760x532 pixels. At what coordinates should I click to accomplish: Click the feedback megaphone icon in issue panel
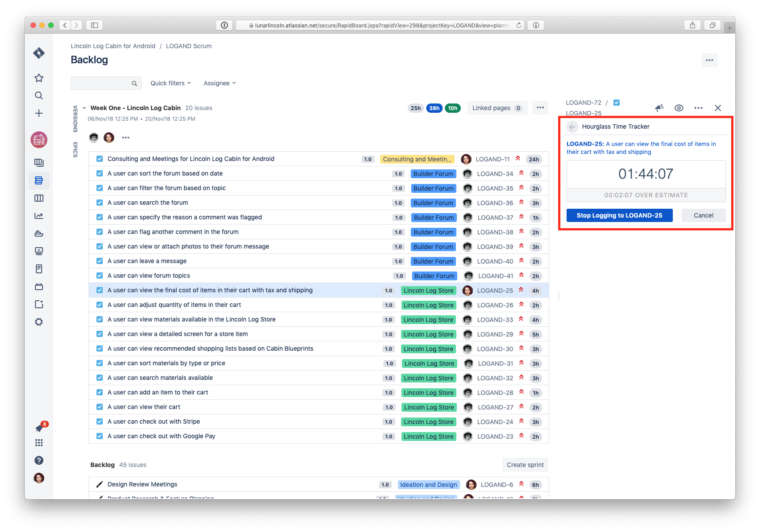pos(660,108)
